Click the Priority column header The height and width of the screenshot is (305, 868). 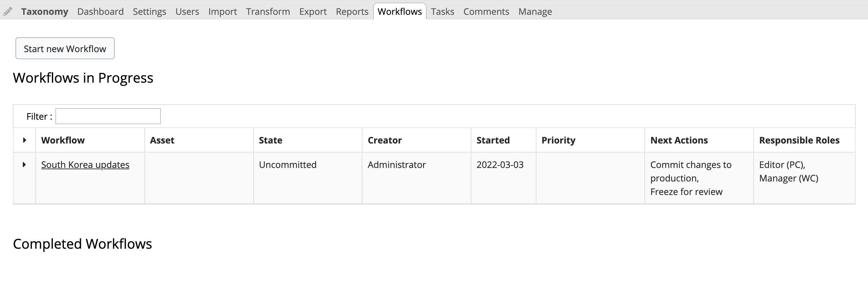coord(558,140)
